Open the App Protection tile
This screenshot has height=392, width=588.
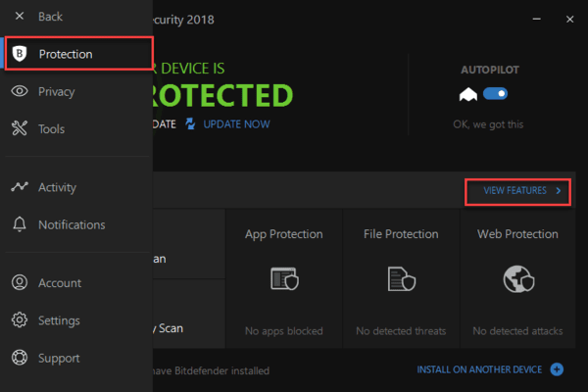click(284, 278)
